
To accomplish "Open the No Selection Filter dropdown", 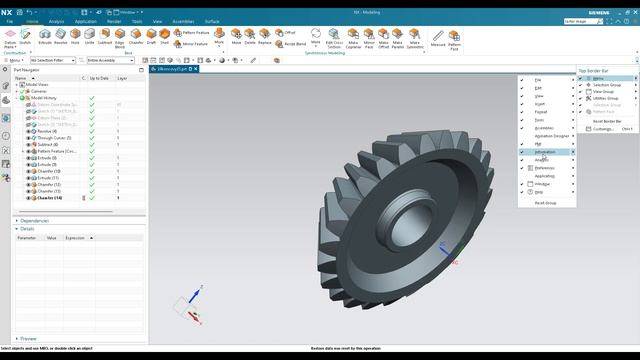I will 53,60.
